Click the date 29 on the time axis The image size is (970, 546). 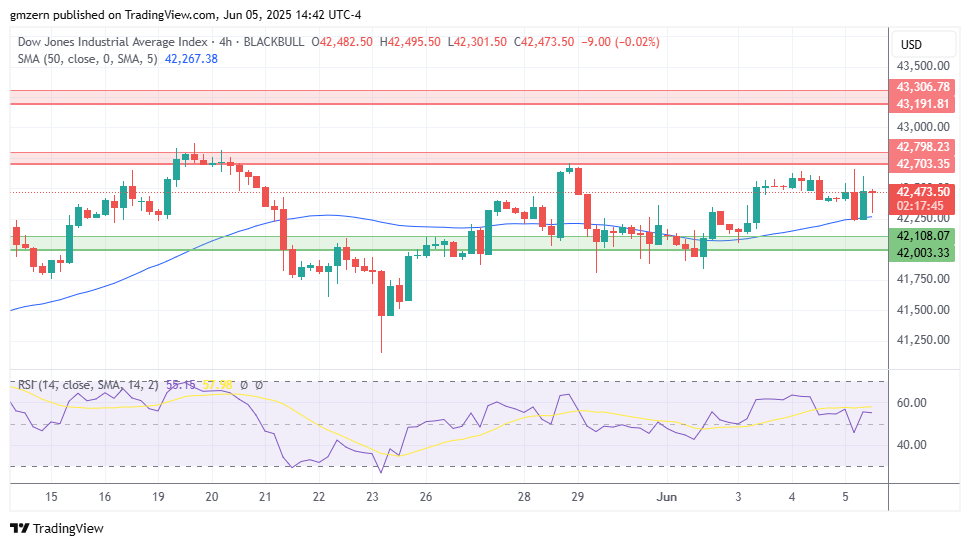(x=577, y=496)
